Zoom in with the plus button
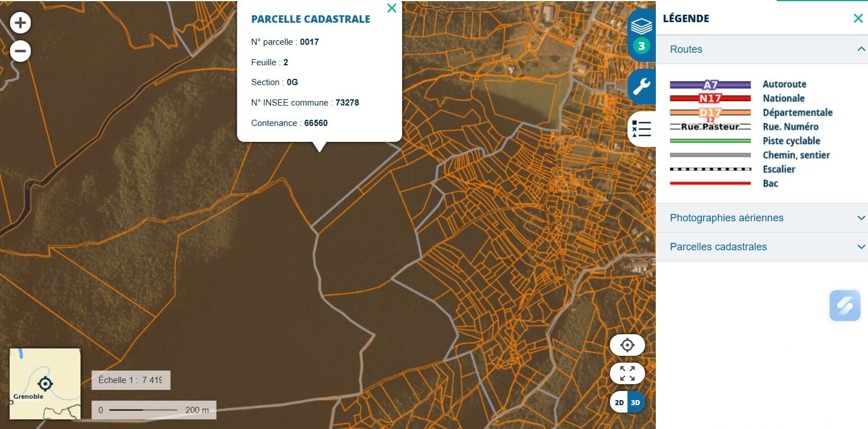Image resolution: width=868 pixels, height=429 pixels. tap(20, 23)
